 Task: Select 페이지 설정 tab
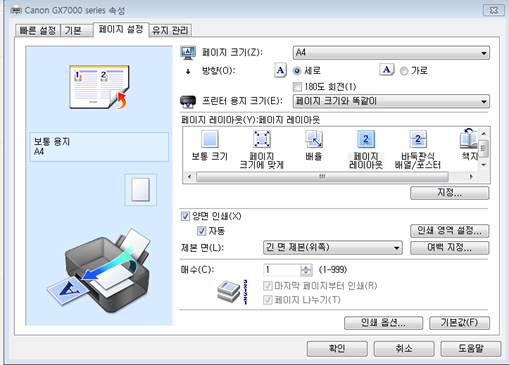pyautogui.click(x=121, y=29)
